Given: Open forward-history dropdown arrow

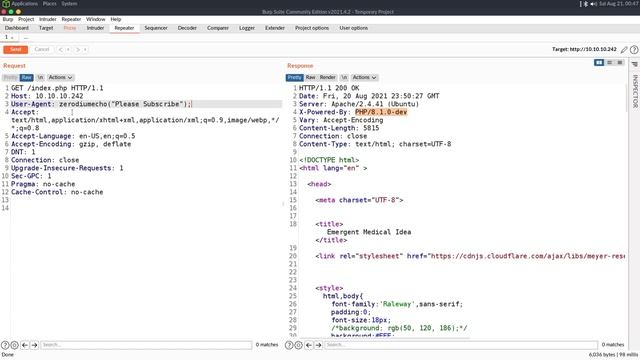Looking at the screenshot, I should tap(85, 50).
